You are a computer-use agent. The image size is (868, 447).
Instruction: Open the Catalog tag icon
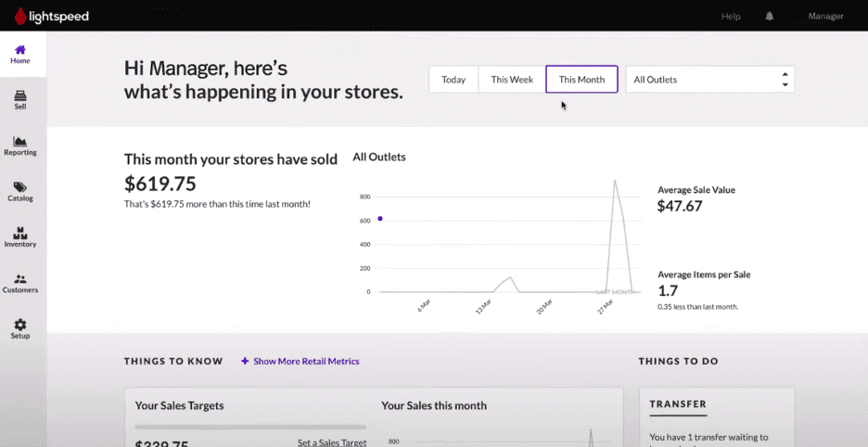tap(20, 187)
